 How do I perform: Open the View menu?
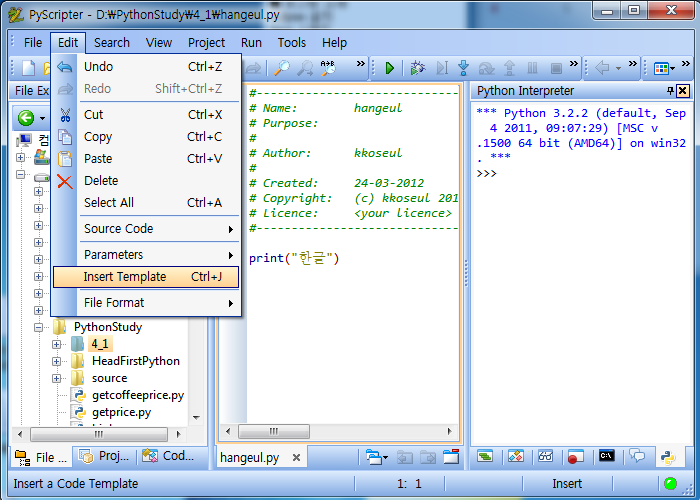[x=158, y=43]
